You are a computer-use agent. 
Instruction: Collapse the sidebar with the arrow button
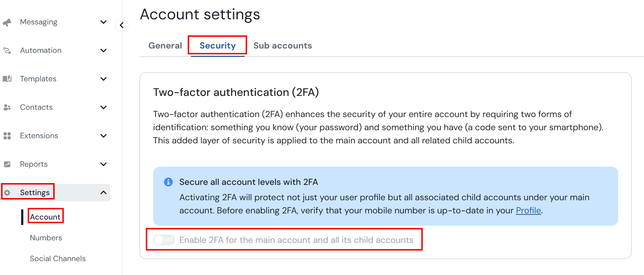click(x=122, y=25)
